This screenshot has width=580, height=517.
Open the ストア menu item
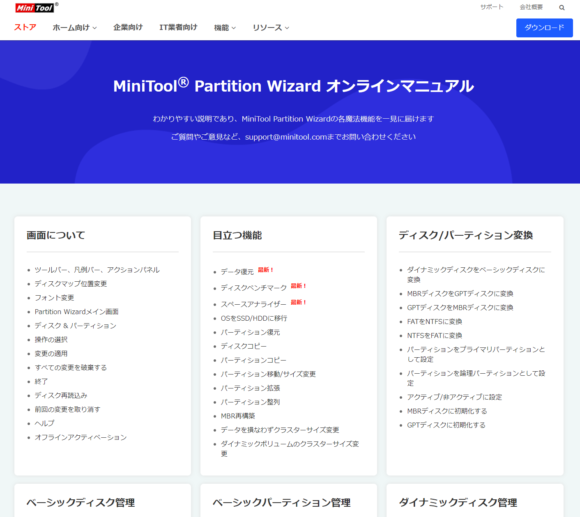pyautogui.click(x=25, y=27)
